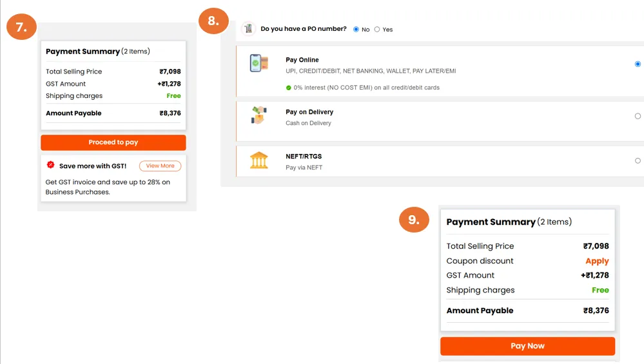The height and width of the screenshot is (364, 644).
Task: Click the green checkmark beside 0% interest
Action: (x=289, y=88)
